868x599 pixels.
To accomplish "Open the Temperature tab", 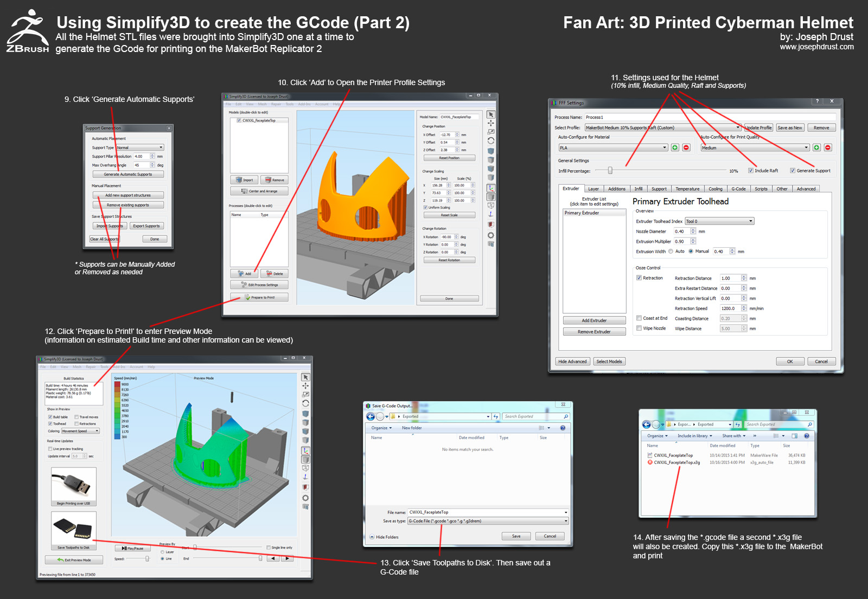I will coord(687,189).
